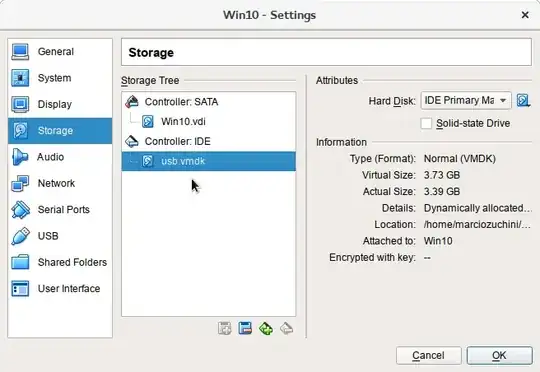Enable the Solid-state Drive checkbox

pyautogui.click(x=426, y=123)
